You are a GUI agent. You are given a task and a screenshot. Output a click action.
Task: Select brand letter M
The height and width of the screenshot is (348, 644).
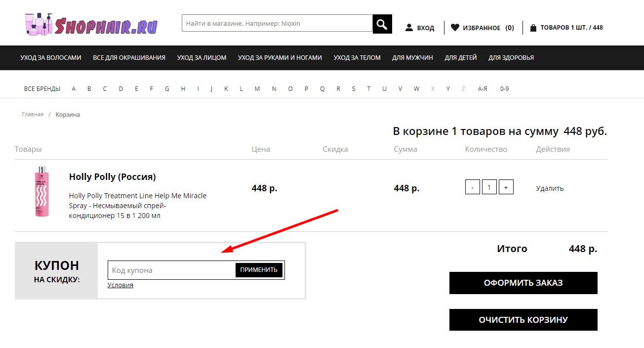257,89
